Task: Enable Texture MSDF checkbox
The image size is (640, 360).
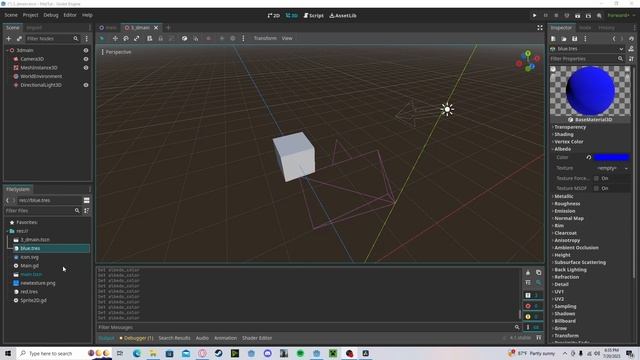Action: [596, 188]
